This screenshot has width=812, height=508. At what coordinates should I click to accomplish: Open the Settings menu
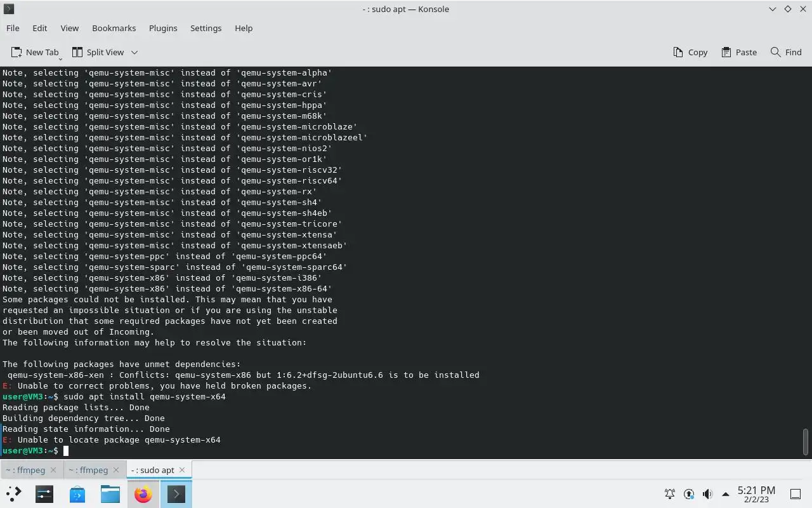tap(206, 28)
